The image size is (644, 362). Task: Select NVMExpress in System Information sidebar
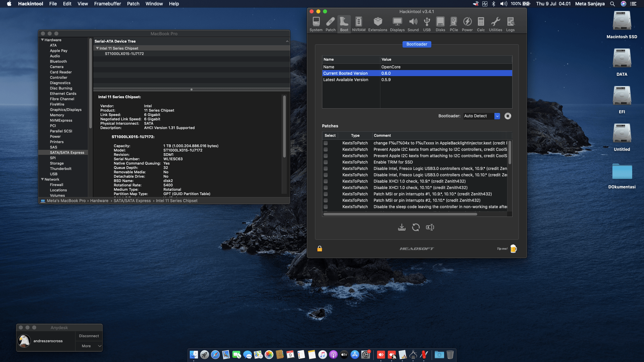pos(61,120)
